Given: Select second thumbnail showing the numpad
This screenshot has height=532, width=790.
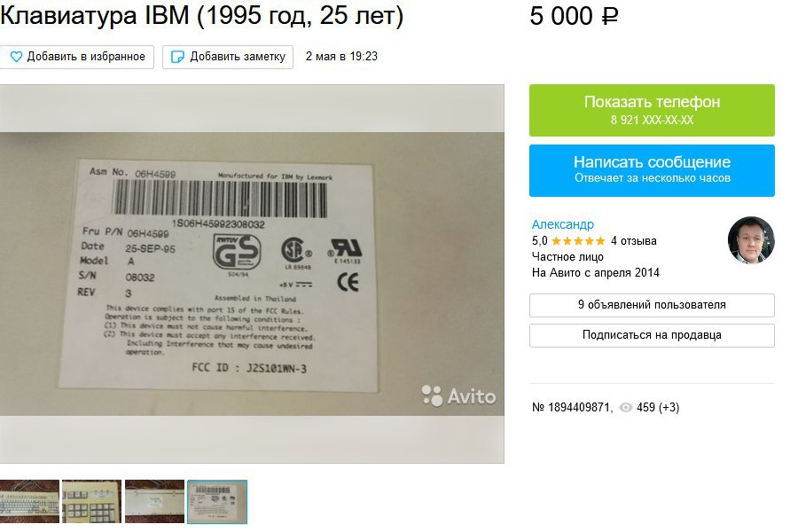Looking at the screenshot, I should 91,501.
